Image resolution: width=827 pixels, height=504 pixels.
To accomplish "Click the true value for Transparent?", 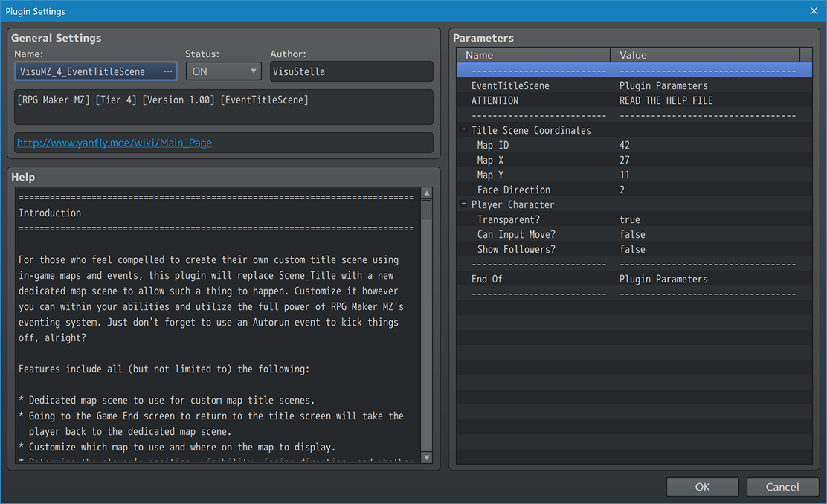I will [x=630, y=219].
